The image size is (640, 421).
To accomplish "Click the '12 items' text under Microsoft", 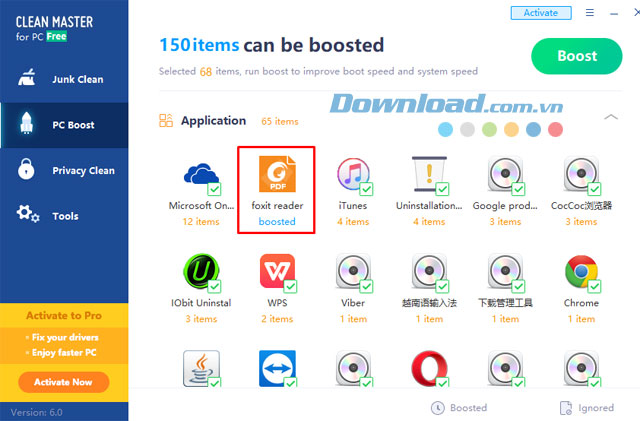I will 201,222.
